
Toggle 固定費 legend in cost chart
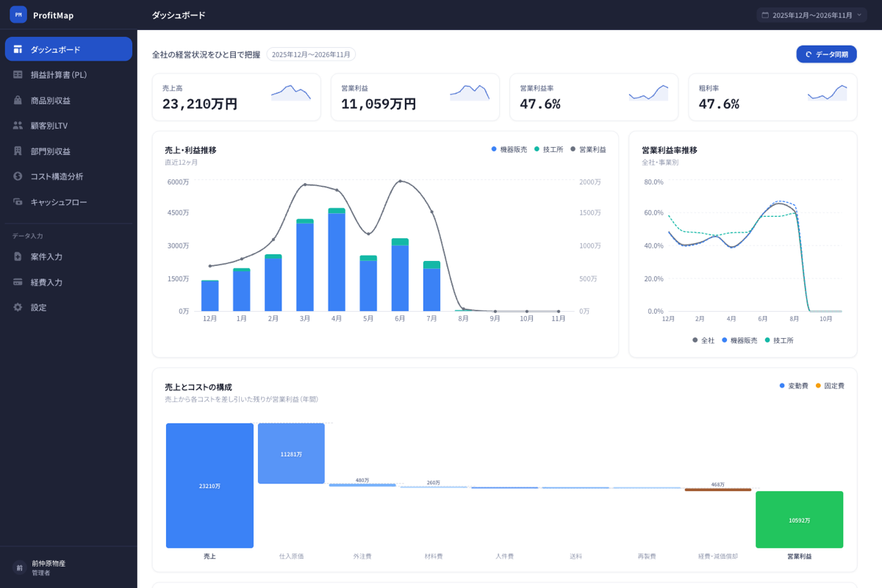click(x=830, y=386)
